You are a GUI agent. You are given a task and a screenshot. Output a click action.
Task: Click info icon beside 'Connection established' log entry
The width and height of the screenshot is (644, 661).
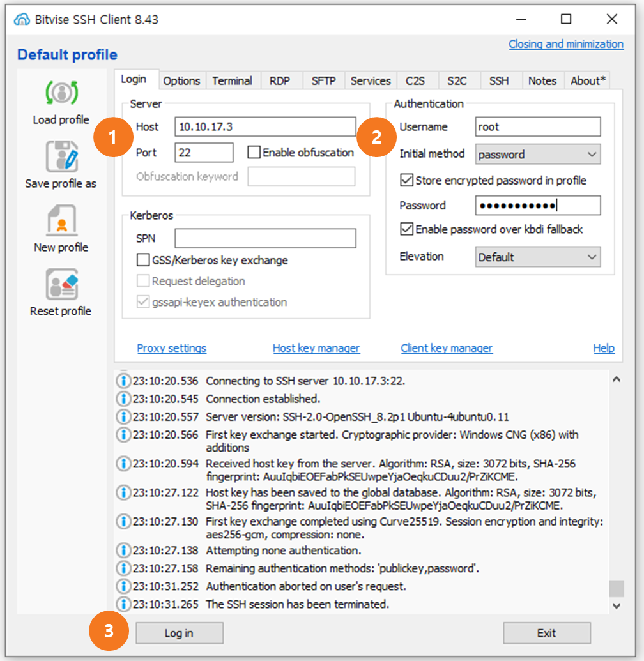click(123, 399)
